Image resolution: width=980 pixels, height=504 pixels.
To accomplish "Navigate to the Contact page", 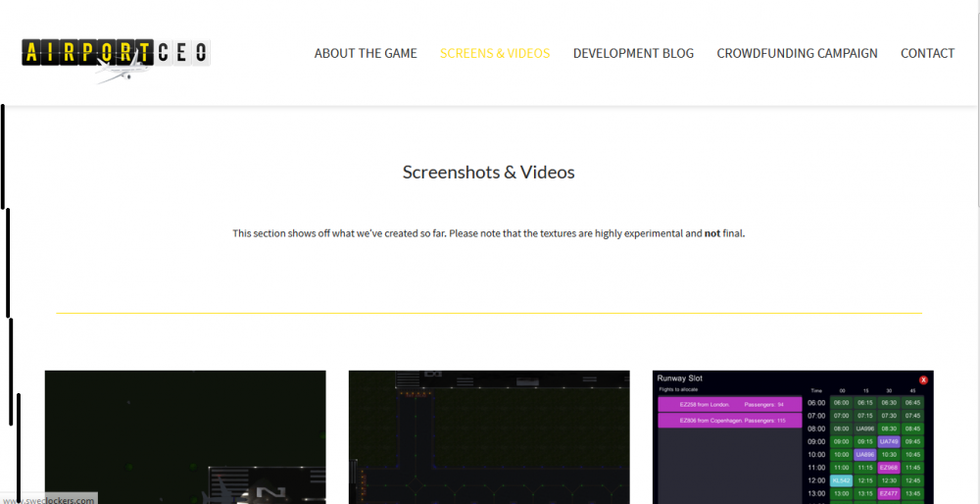I will tap(927, 53).
